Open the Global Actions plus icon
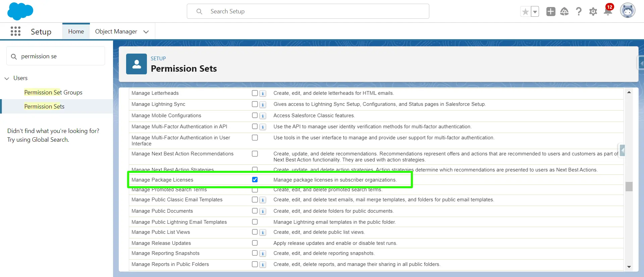This screenshot has width=644, height=277. (551, 12)
